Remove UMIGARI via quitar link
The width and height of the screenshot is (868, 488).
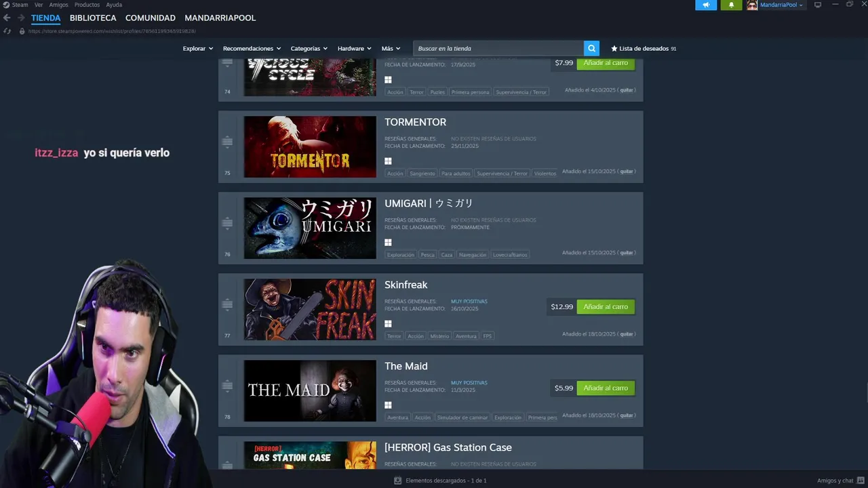tap(627, 253)
